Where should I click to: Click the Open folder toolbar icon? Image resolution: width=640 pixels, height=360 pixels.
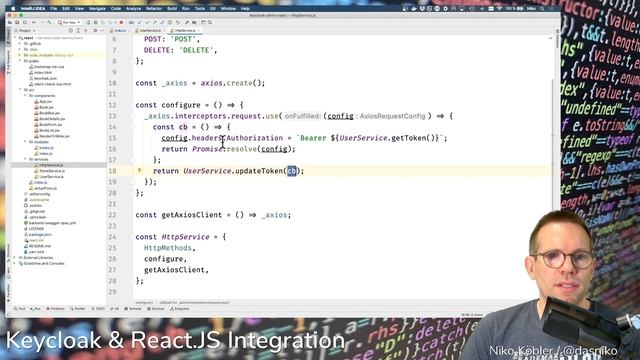tap(10, 22)
